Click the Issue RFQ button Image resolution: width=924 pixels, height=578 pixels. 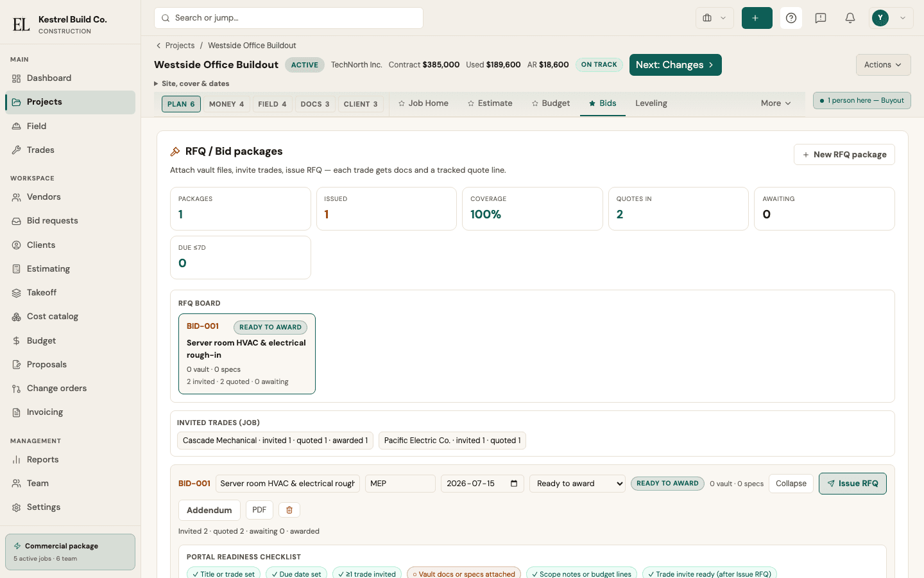[x=853, y=484]
